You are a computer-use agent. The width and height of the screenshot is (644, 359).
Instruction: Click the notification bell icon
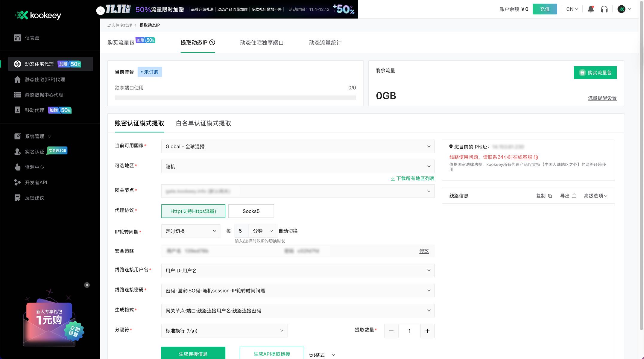tap(591, 9)
